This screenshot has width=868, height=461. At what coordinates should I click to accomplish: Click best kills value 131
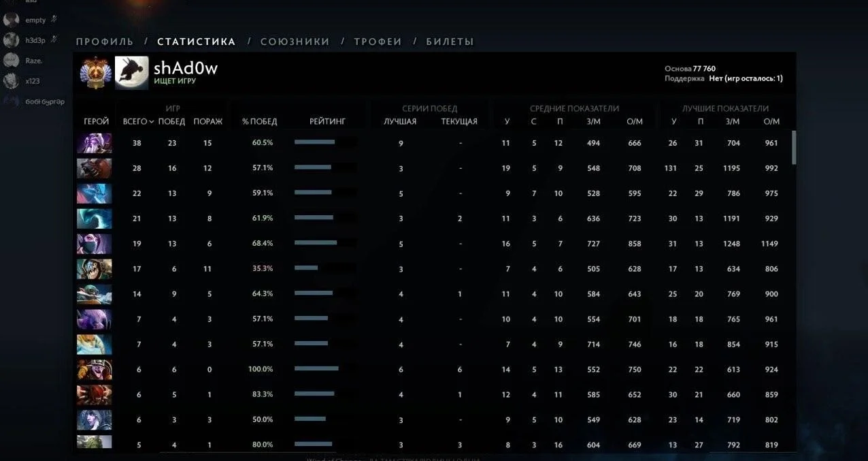[x=671, y=168]
